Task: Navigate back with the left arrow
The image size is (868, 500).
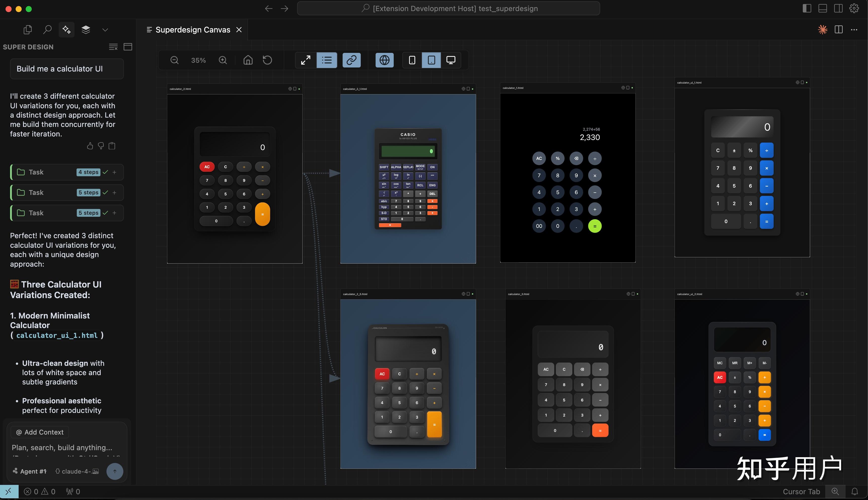Action: [x=269, y=8]
